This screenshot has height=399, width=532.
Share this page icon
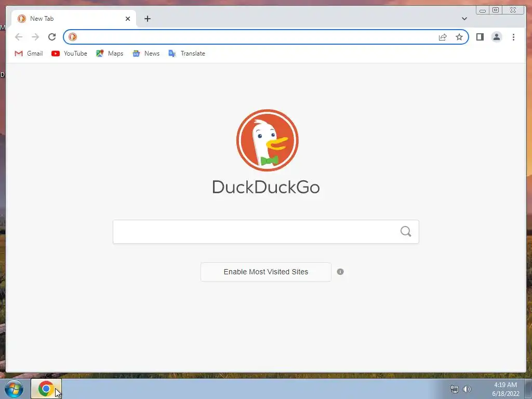point(443,37)
